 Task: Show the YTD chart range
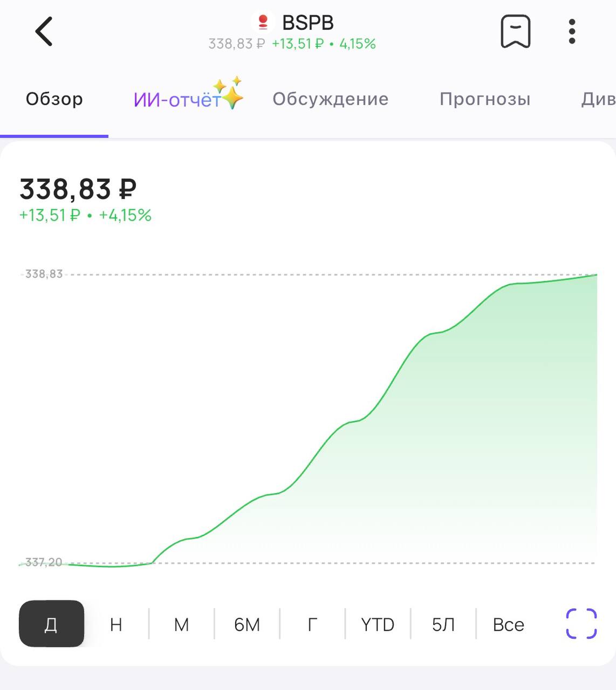[x=378, y=624]
